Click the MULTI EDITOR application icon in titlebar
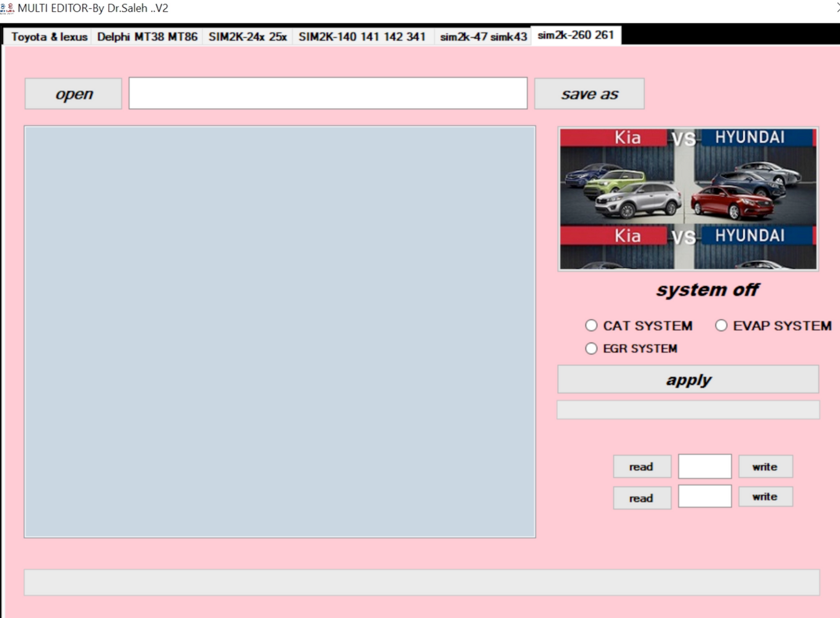 point(8,8)
